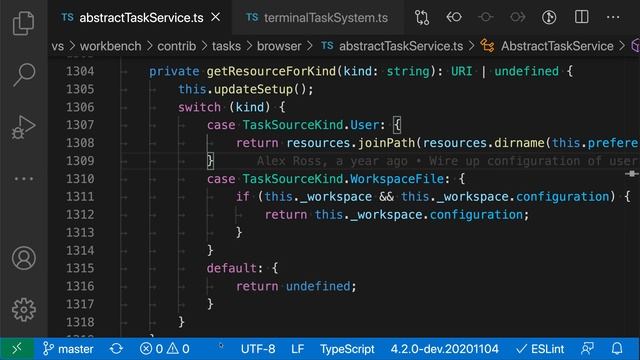Click the master branch in status bar

pyautogui.click(x=68, y=349)
